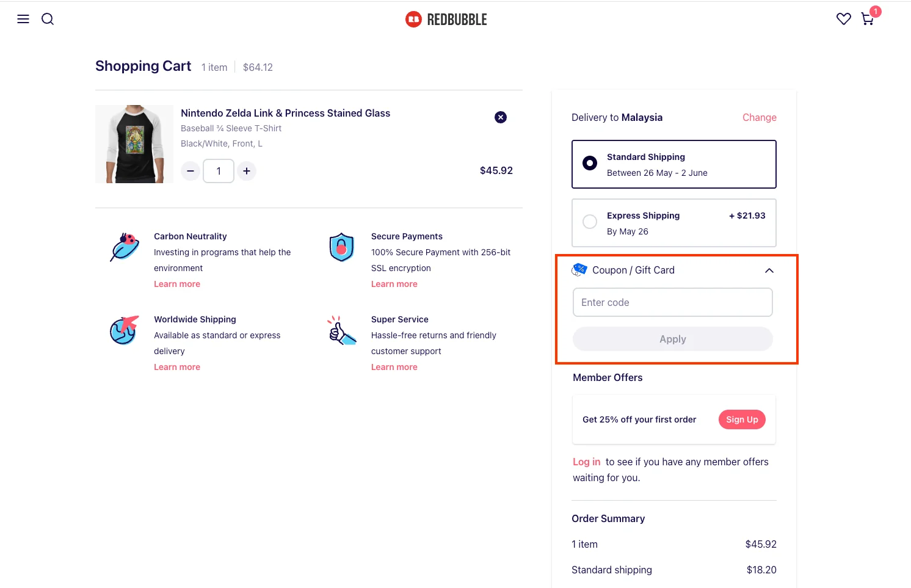The width and height of the screenshot is (911, 588).
Task: Click the Carbon Neutrality ladybug leaf icon
Action: [x=125, y=247]
